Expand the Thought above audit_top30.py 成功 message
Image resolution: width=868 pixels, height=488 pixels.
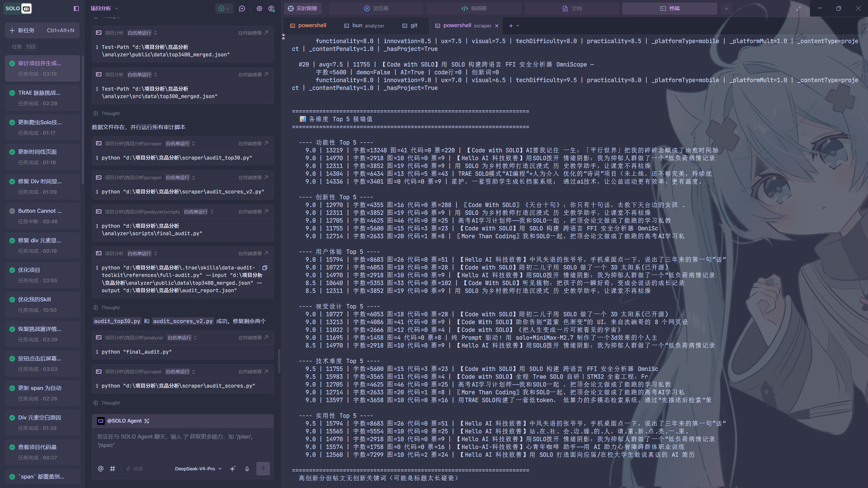click(106, 308)
